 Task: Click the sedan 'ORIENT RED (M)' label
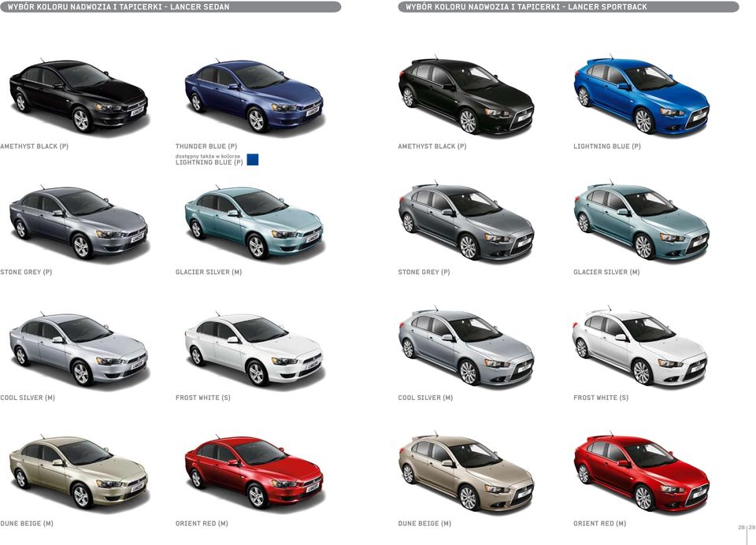(202, 523)
